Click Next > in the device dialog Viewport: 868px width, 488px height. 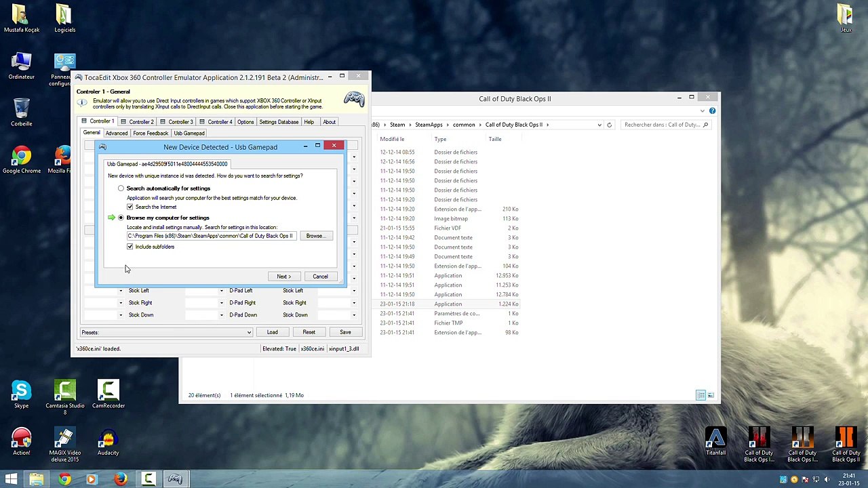[283, 277]
